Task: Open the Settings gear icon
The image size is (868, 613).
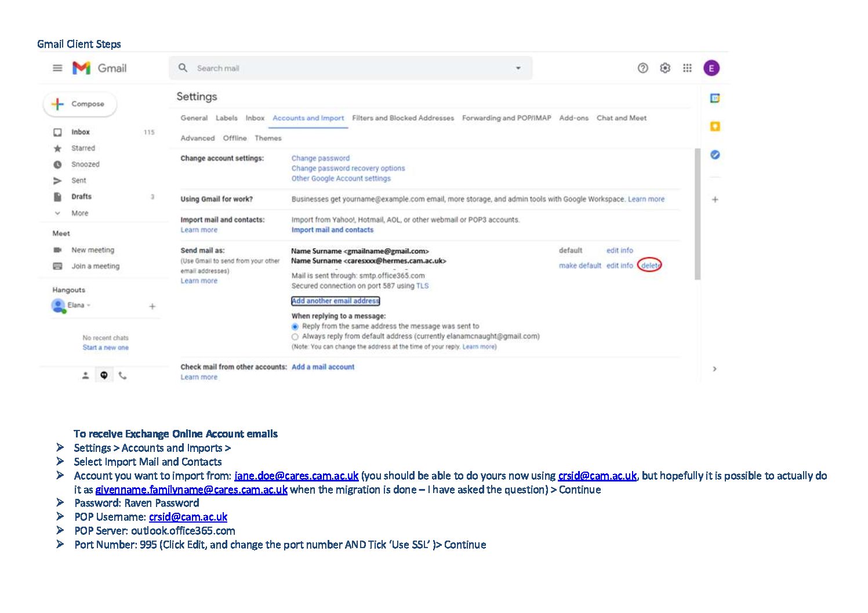Action: 665,68
